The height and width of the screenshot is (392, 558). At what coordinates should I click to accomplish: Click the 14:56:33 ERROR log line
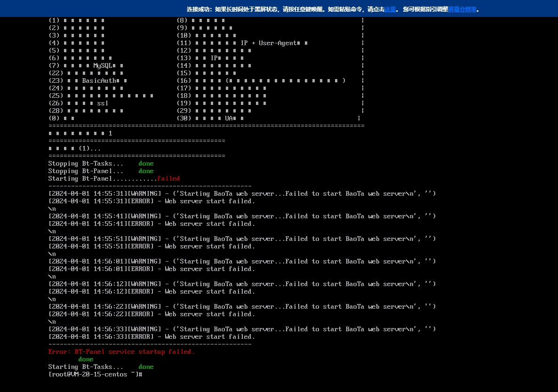[x=151, y=337]
